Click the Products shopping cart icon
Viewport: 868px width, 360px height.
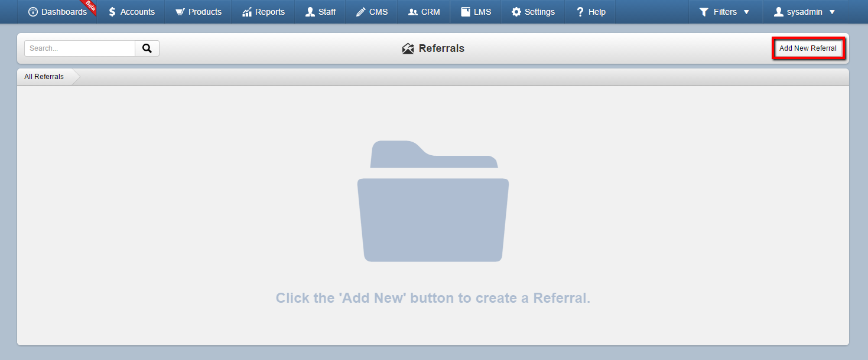click(x=180, y=12)
